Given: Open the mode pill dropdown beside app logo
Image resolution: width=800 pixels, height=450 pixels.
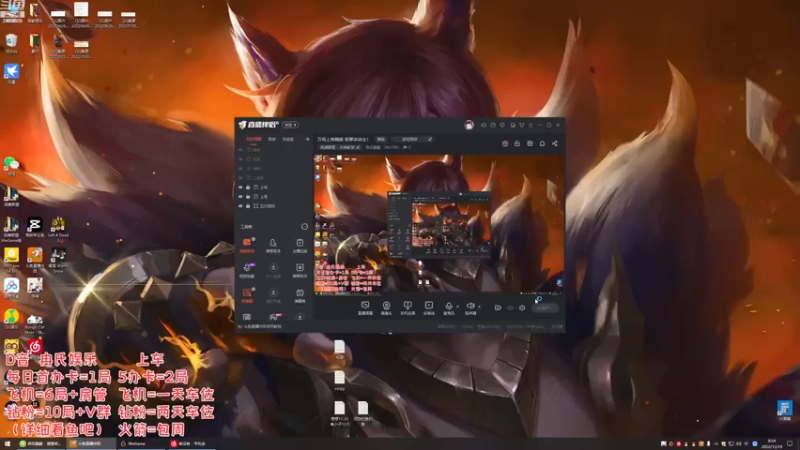Looking at the screenshot, I should (291, 125).
